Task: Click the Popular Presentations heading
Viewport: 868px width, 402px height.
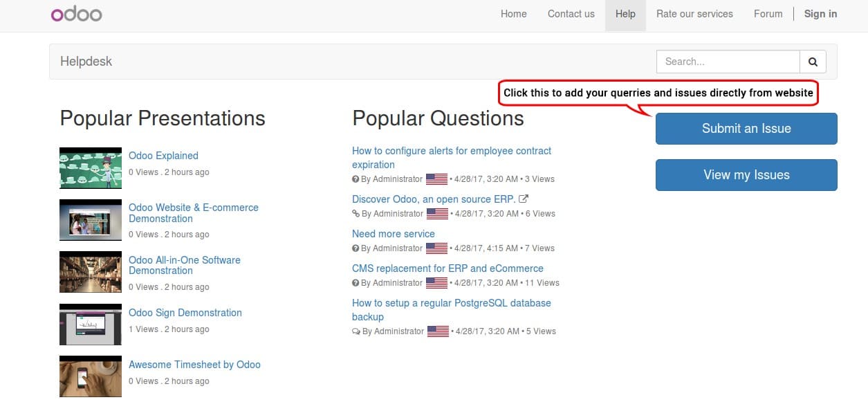Action: point(163,118)
